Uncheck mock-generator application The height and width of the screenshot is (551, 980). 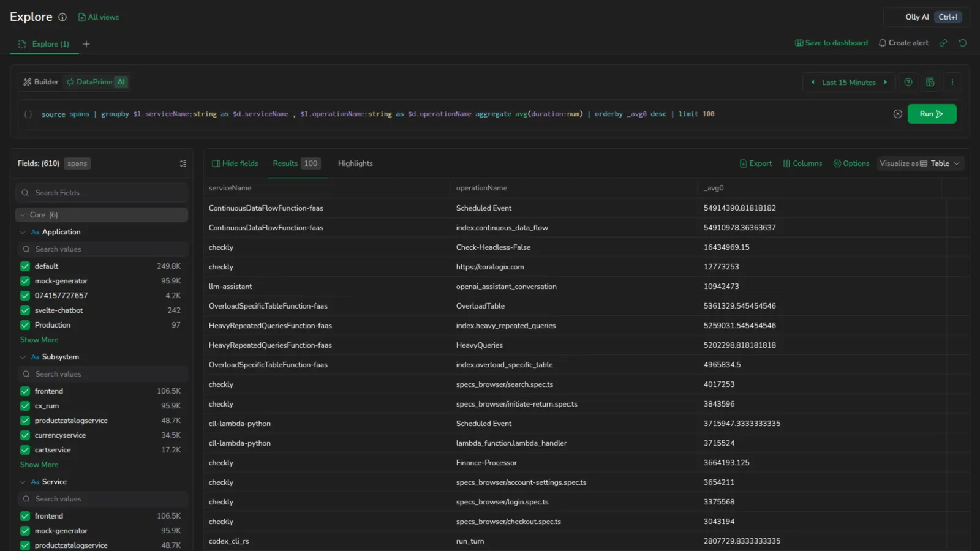[x=25, y=281]
